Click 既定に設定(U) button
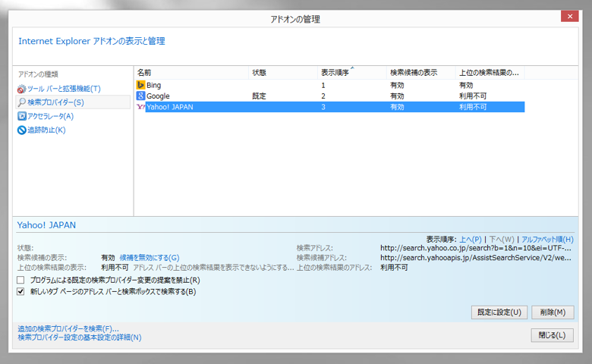The image size is (592, 364). 499,312
